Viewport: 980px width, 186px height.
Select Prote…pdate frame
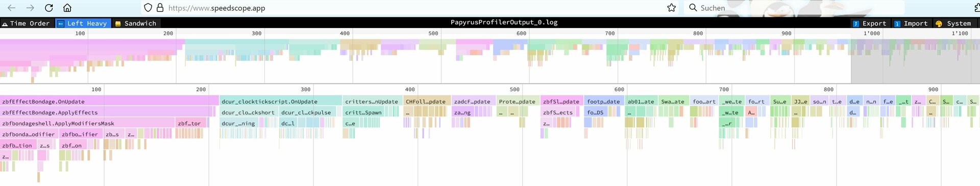tap(518, 101)
